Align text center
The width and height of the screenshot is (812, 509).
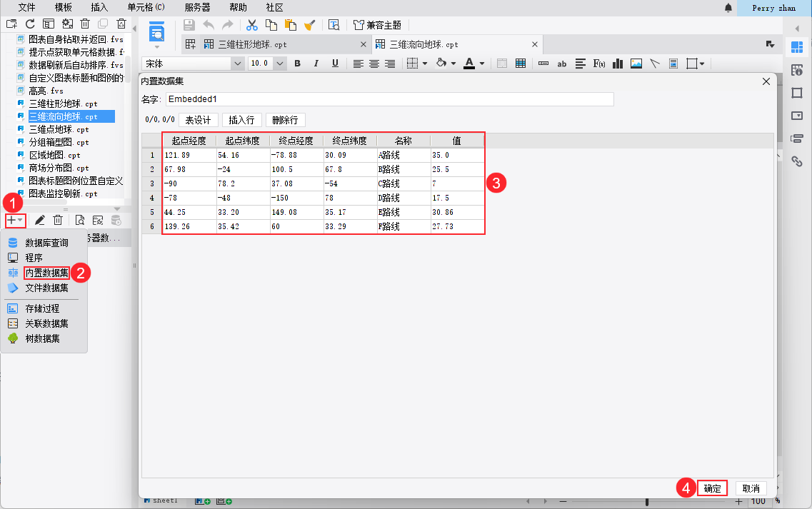[x=374, y=64]
